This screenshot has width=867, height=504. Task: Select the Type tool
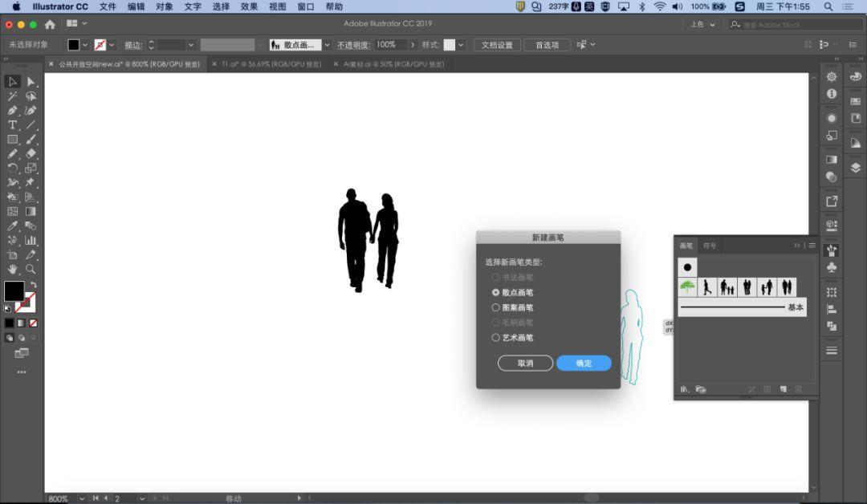(12, 125)
